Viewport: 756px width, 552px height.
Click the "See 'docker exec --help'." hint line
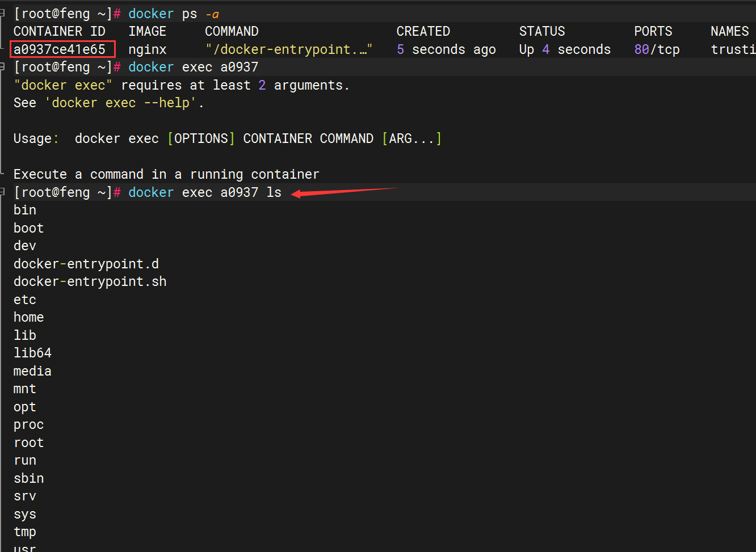click(108, 103)
